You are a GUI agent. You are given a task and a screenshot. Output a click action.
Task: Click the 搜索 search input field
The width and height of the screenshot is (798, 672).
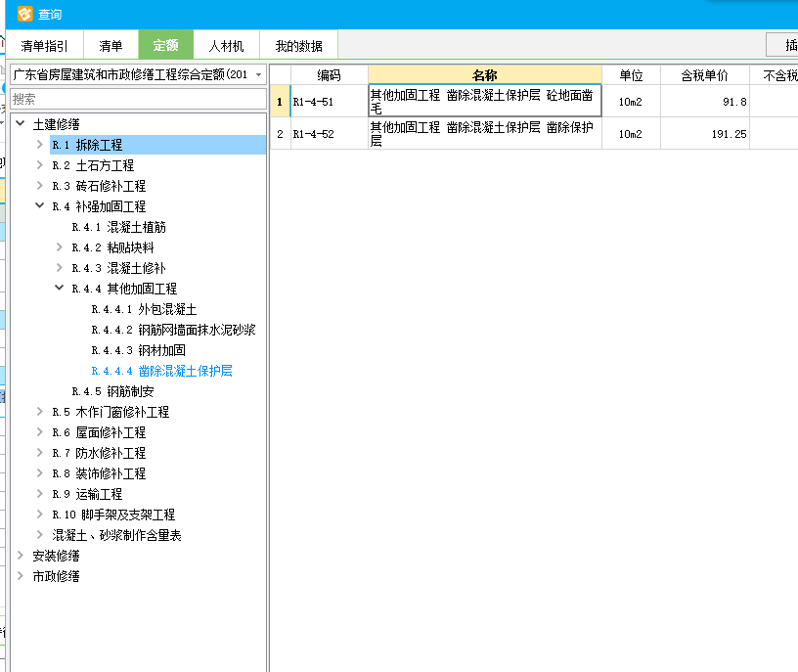pos(139,99)
